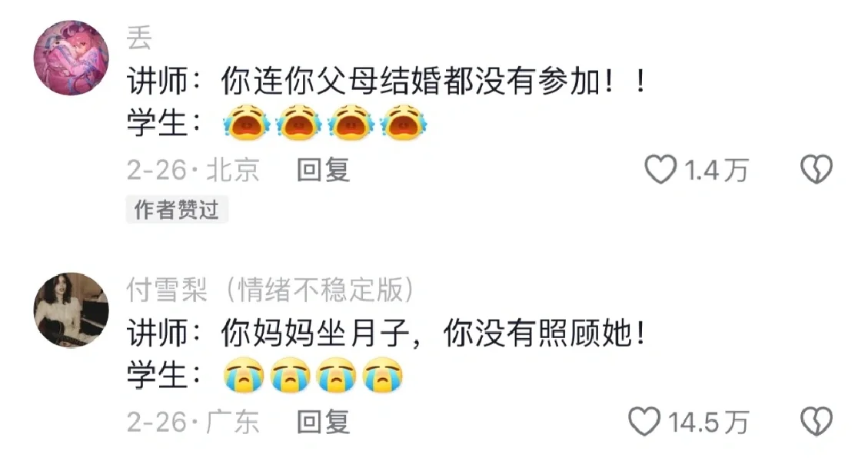Click the 14.5万 like count
The height and width of the screenshot is (461, 868).
[709, 423]
